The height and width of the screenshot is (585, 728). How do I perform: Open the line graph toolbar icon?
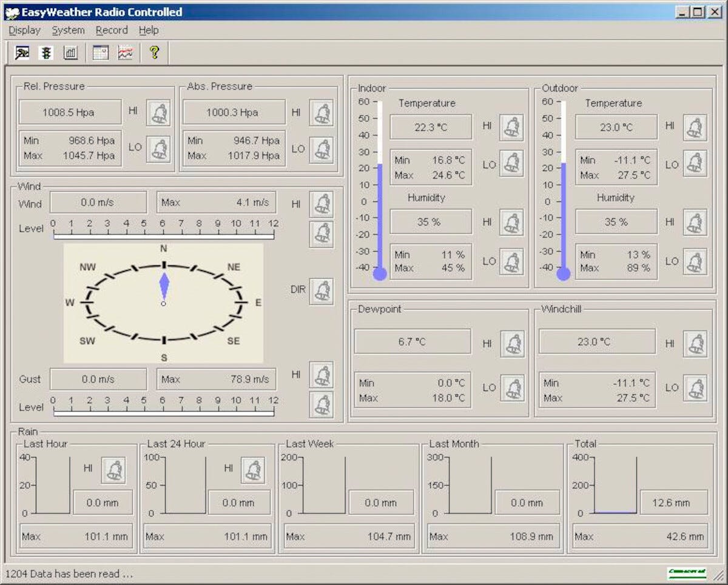(125, 53)
